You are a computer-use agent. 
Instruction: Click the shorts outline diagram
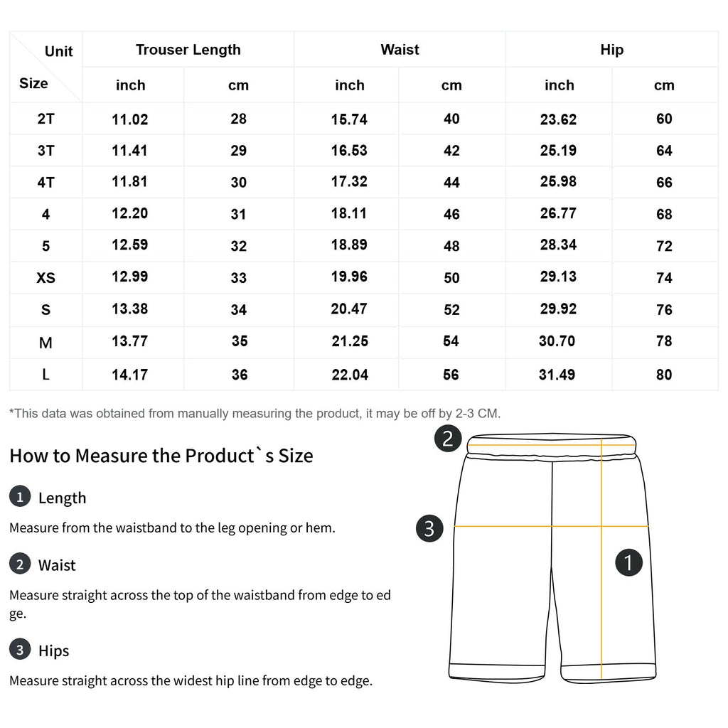tap(552, 559)
